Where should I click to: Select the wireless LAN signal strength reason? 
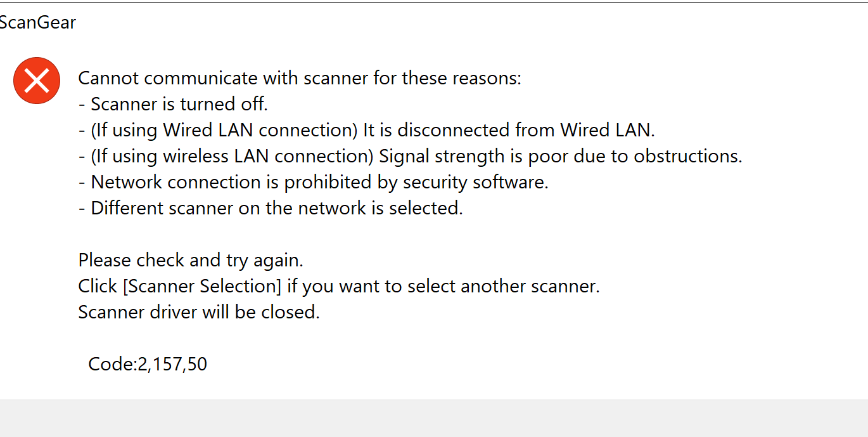tap(409, 155)
